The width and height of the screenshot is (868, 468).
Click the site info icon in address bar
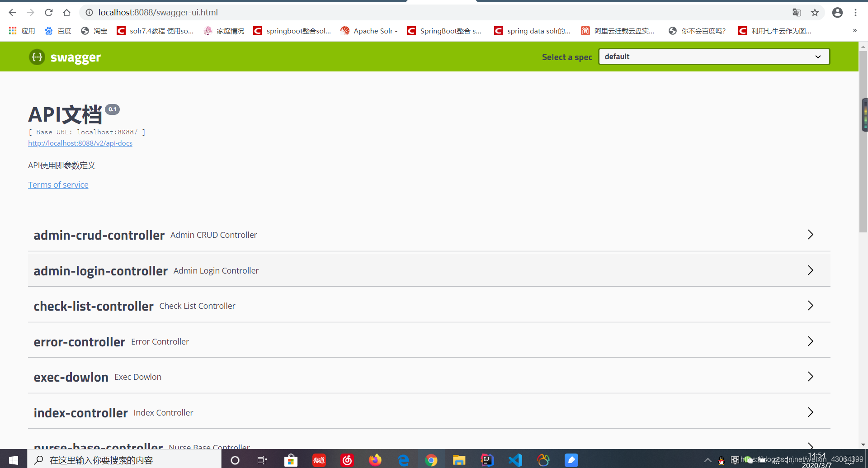(x=90, y=13)
